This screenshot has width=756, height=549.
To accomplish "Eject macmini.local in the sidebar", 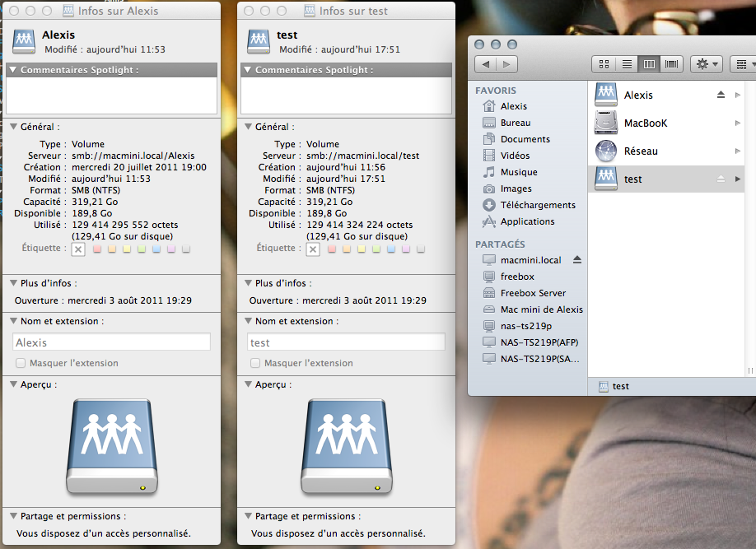I will pos(577,260).
